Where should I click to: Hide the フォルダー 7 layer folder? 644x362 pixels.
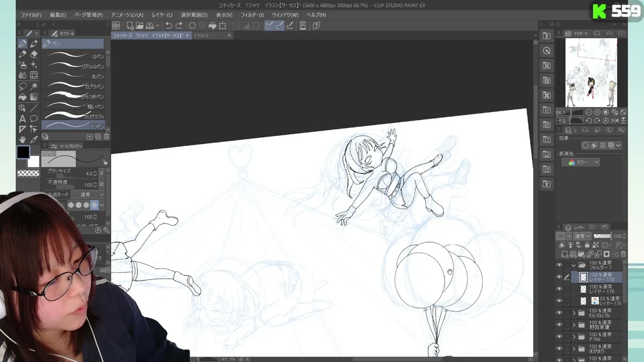coord(559,265)
